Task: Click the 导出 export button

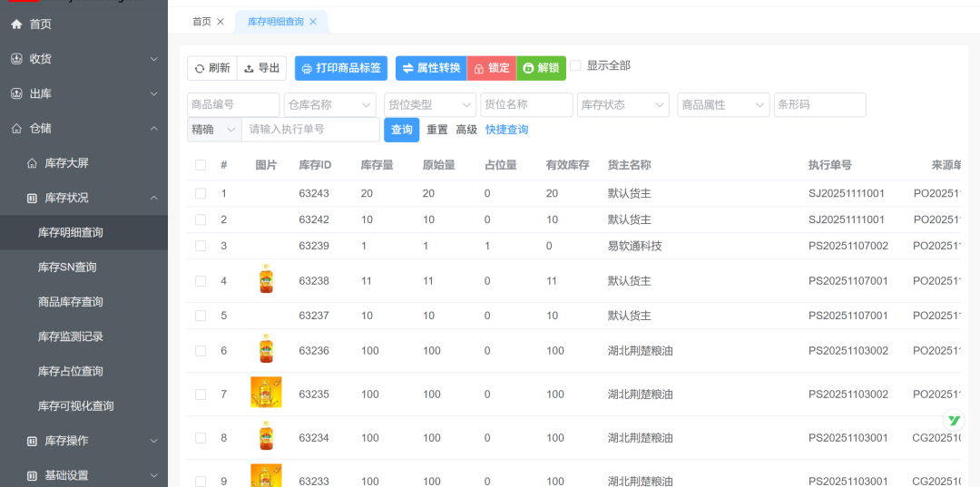Action: (262, 68)
